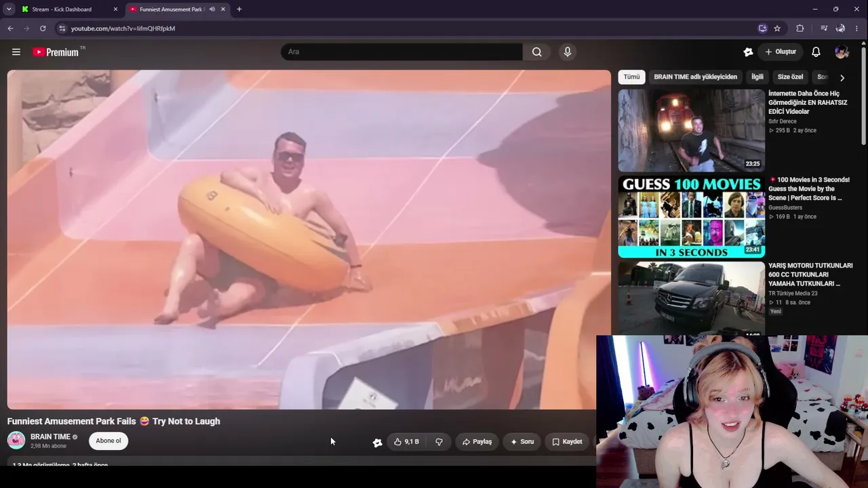Viewport: 868px width, 488px height.
Task: Open BRAIN TIME channel avatar
Action: pyautogui.click(x=16, y=441)
